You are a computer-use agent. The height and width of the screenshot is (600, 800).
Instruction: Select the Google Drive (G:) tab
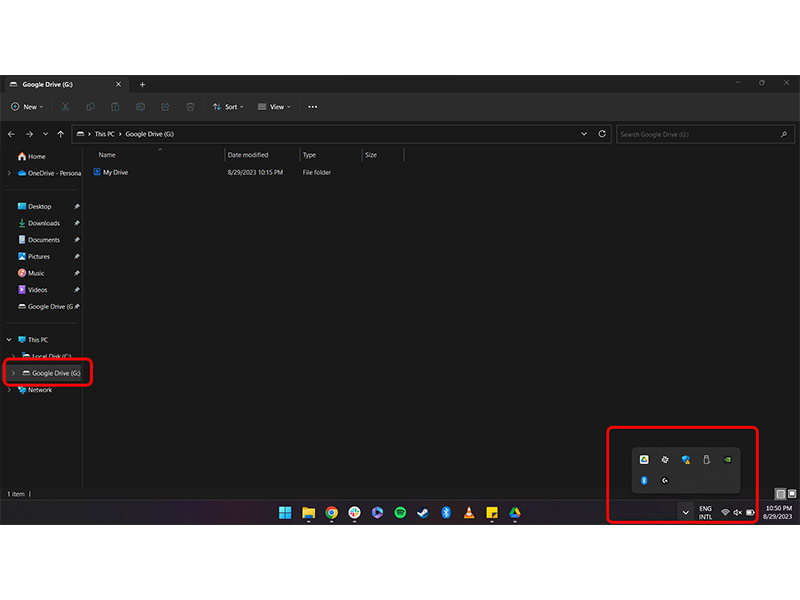pyautogui.click(x=66, y=84)
